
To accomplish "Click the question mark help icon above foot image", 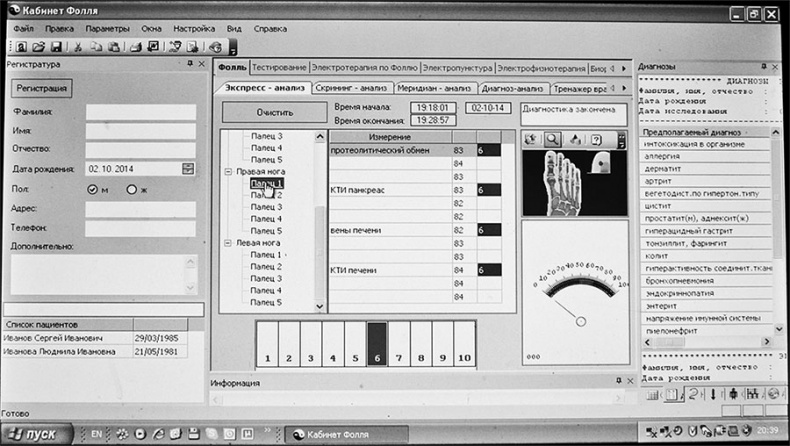I will pos(596,139).
